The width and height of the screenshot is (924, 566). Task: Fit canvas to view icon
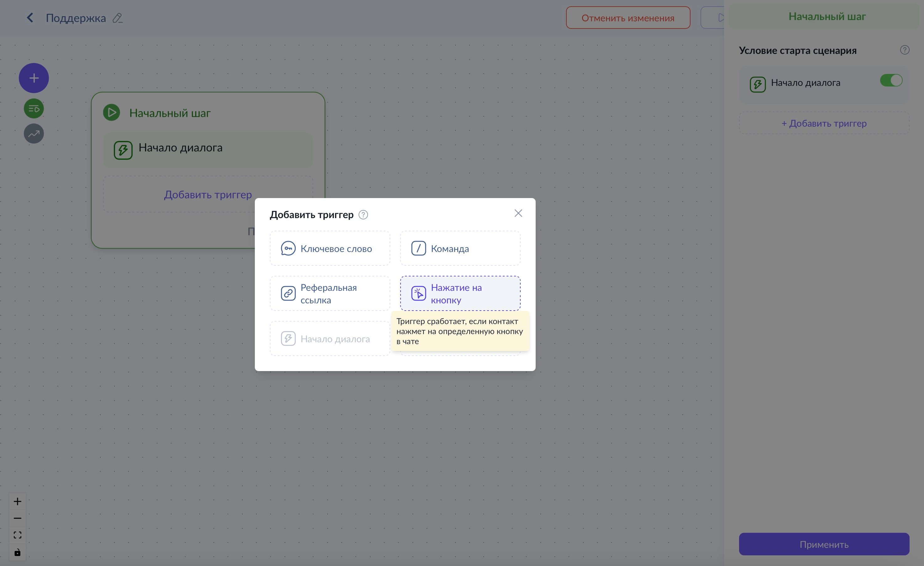17,535
